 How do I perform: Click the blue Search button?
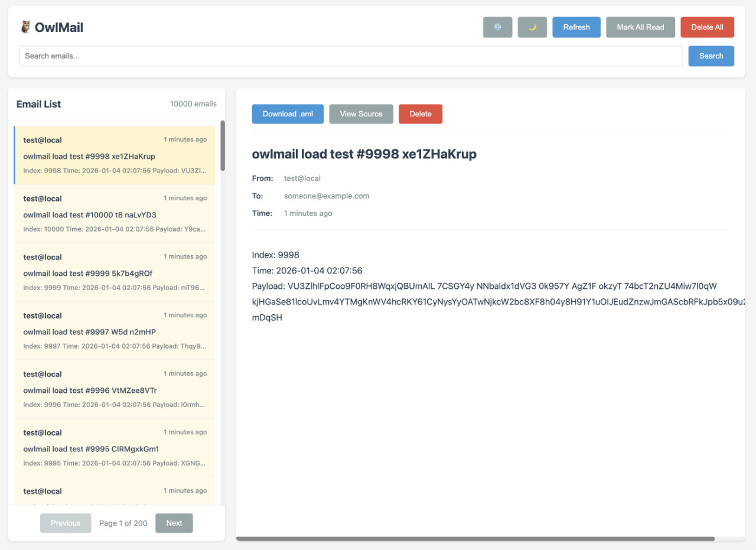pyautogui.click(x=711, y=56)
